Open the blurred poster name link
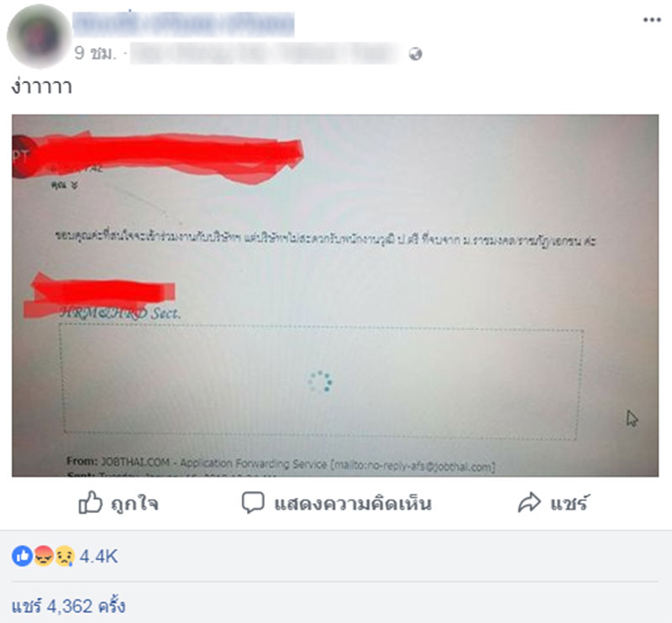The width and height of the screenshot is (672, 623). pos(183,24)
